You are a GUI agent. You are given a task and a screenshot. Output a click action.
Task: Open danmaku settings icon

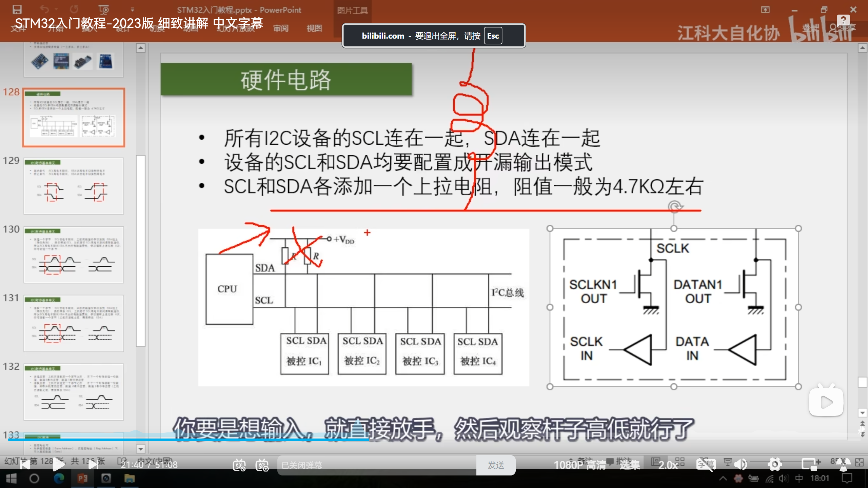coord(262,465)
